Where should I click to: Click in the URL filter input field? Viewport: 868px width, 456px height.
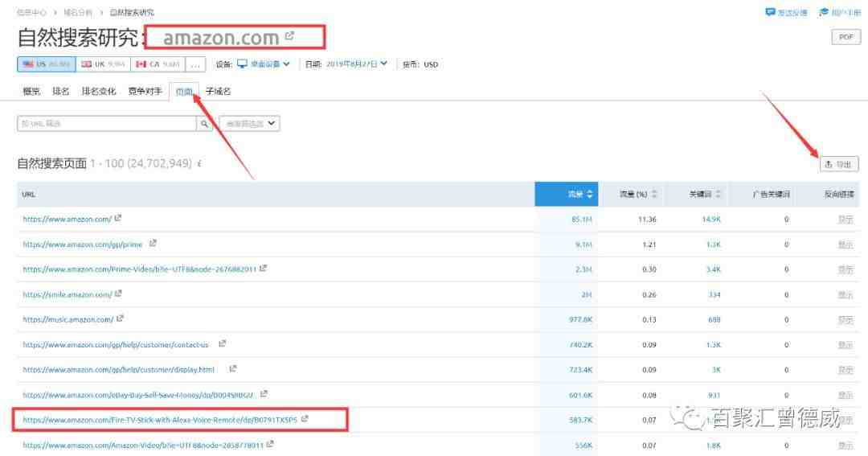(x=107, y=124)
